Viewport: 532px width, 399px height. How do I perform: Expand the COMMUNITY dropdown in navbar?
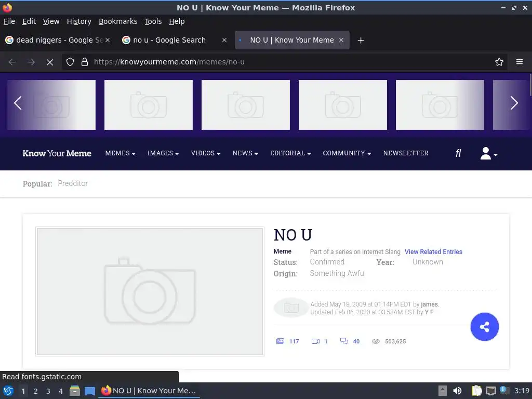(347, 153)
